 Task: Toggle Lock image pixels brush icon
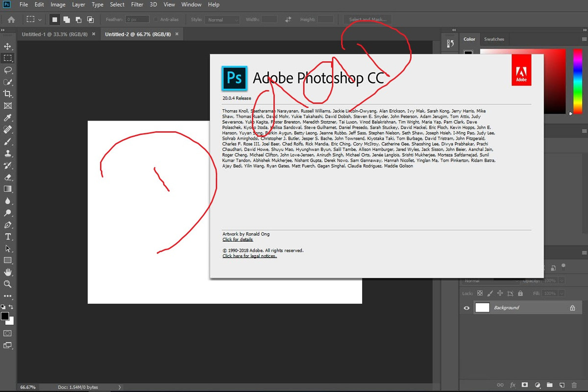click(490, 293)
